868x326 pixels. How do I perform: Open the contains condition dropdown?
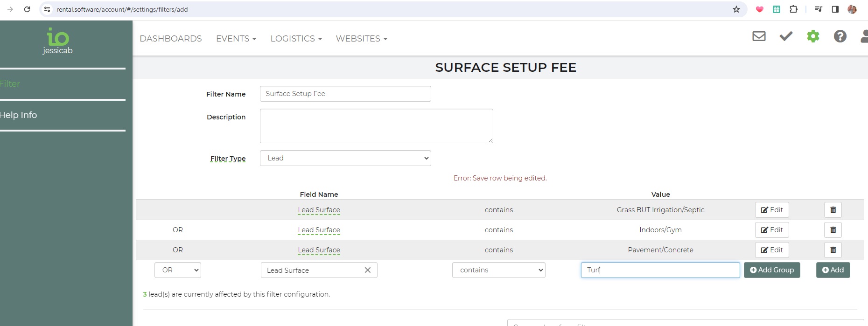498,270
